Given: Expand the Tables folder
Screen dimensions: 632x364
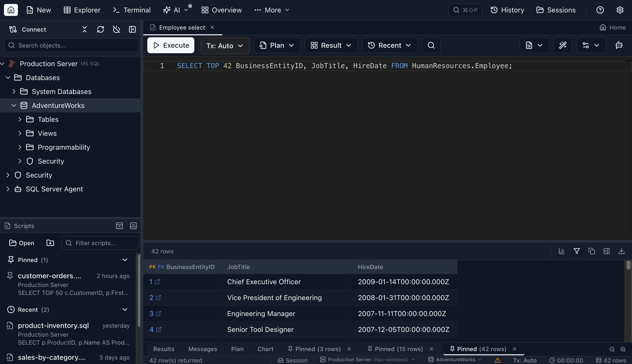Looking at the screenshot, I should [20, 120].
